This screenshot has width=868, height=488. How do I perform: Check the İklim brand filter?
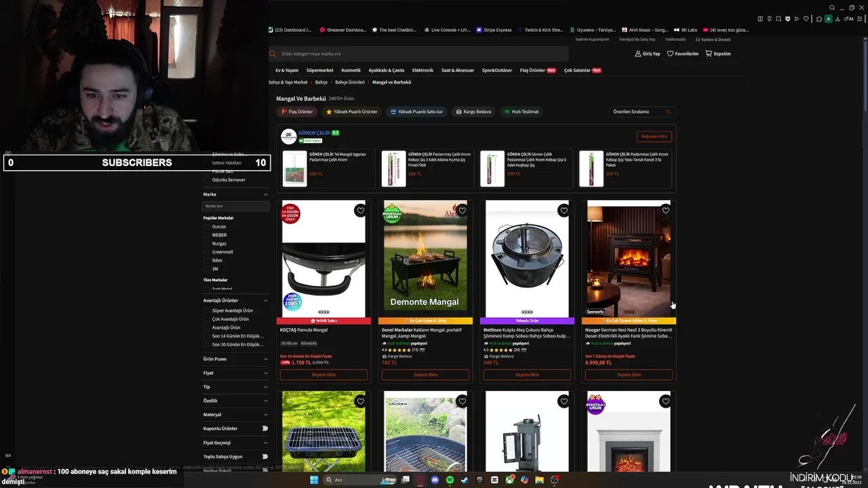point(207,260)
